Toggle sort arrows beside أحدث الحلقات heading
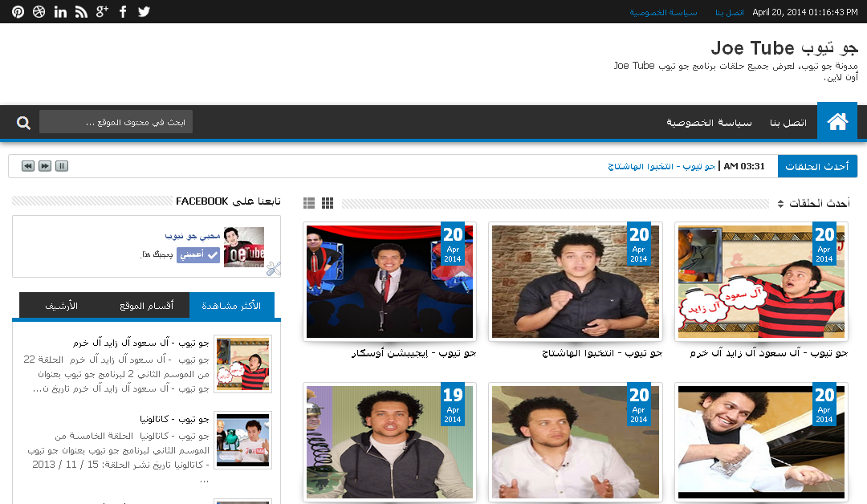This screenshot has height=504, width=867. (x=780, y=203)
